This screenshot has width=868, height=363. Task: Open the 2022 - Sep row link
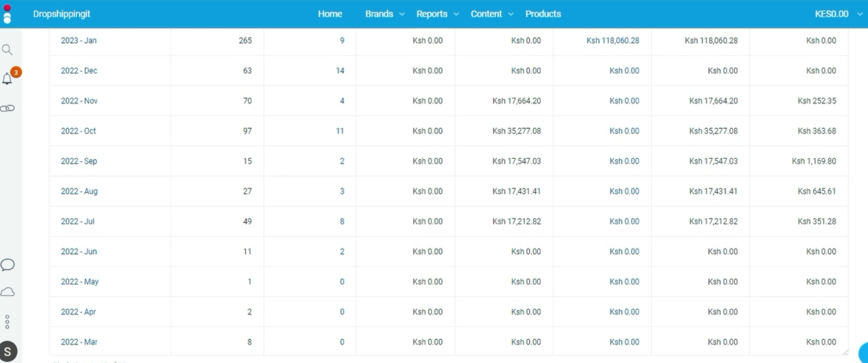79,161
